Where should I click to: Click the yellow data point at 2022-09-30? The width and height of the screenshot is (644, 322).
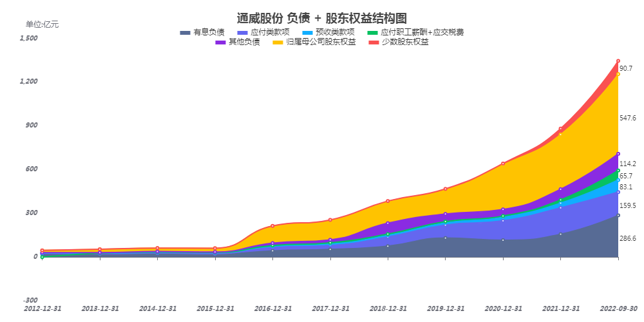tap(618, 74)
